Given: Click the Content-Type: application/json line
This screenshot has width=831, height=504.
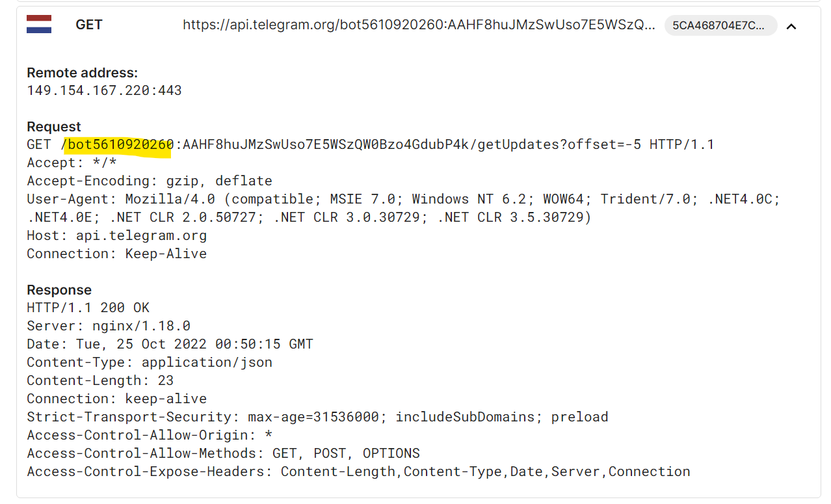Looking at the screenshot, I should 150,362.
